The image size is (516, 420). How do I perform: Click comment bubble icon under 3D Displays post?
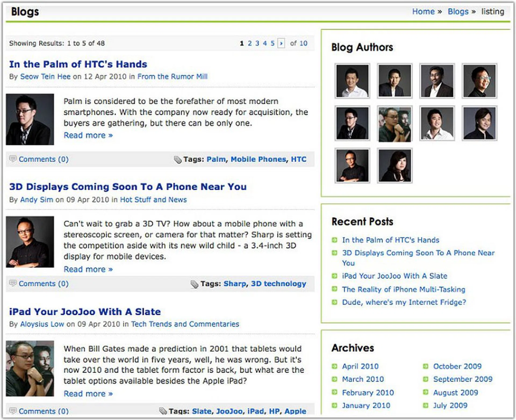coord(13,283)
